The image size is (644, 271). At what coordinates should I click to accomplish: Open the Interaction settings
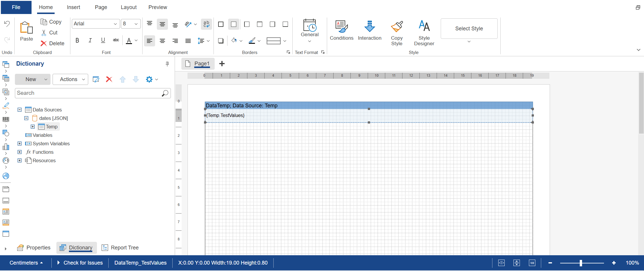[369, 31]
